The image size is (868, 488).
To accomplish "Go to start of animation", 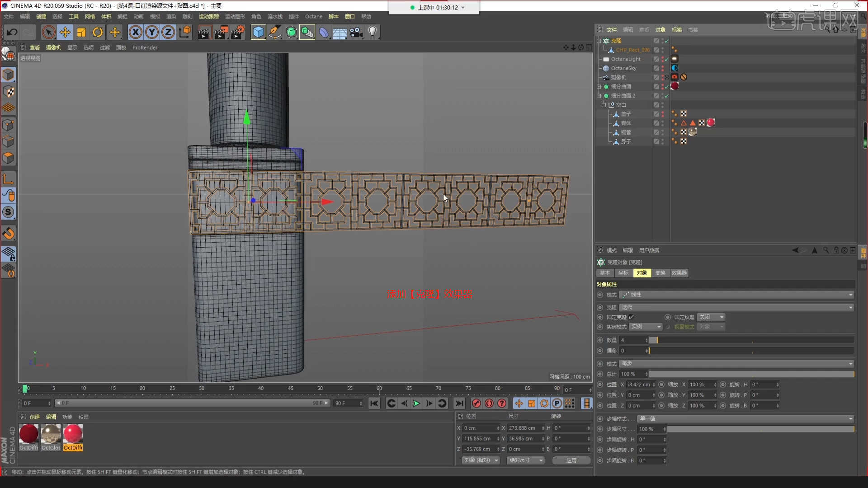I will coord(374,404).
